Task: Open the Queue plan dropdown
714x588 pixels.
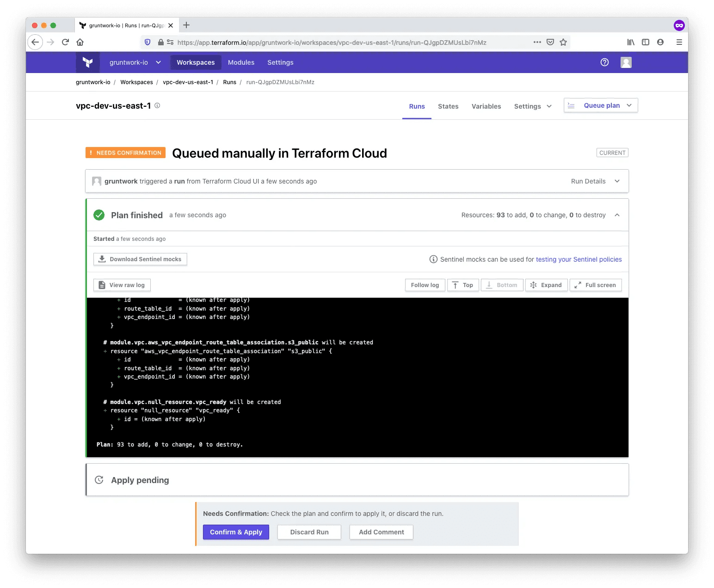Action: pos(601,105)
